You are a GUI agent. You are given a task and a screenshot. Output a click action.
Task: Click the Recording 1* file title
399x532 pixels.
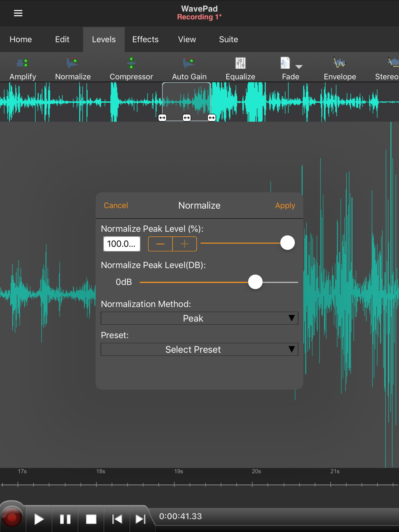(x=199, y=17)
